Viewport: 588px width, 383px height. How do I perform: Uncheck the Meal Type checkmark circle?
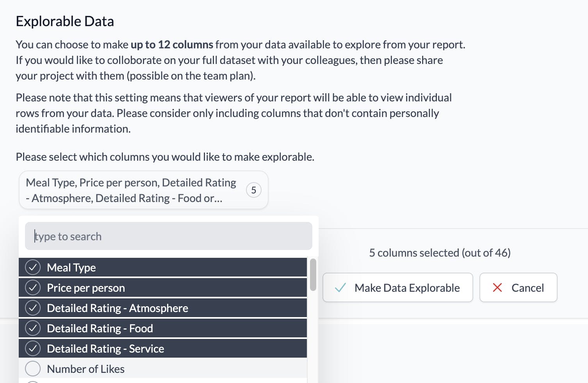pyautogui.click(x=33, y=268)
